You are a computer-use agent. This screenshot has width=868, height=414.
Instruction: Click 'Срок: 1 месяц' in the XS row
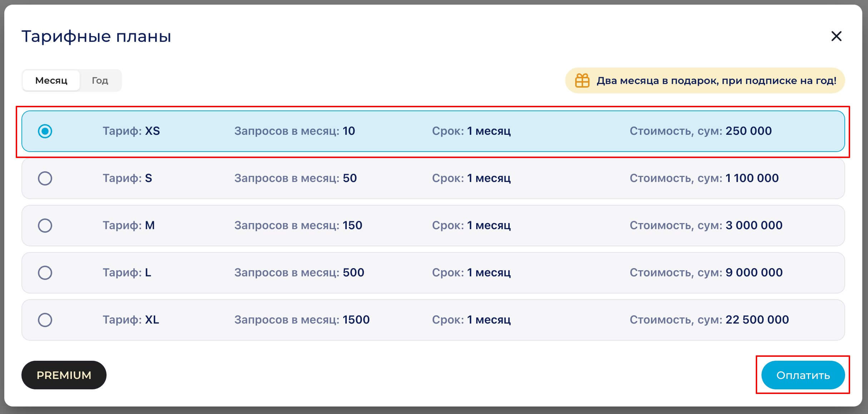(471, 131)
